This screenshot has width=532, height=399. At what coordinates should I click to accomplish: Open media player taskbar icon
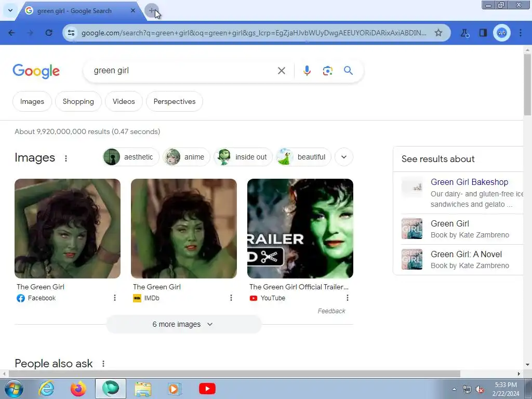(x=175, y=389)
